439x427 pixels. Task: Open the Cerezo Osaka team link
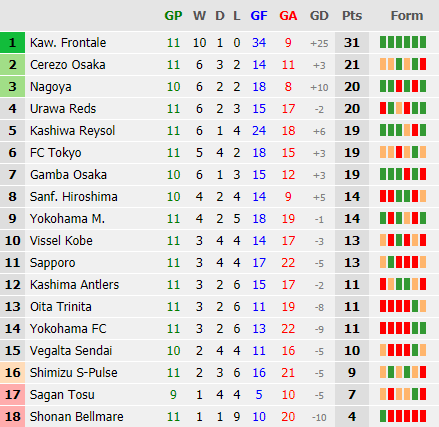(x=68, y=65)
